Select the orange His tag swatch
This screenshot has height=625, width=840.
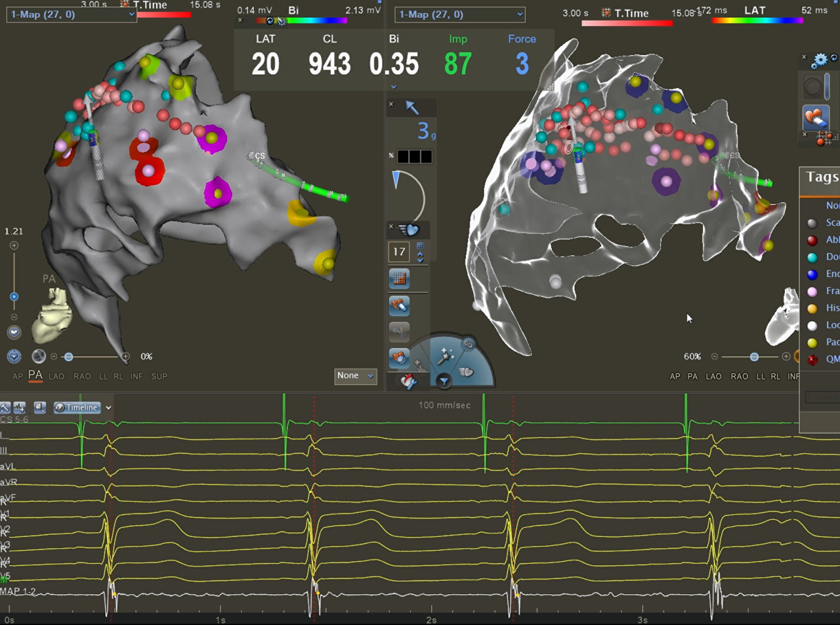pos(812,309)
